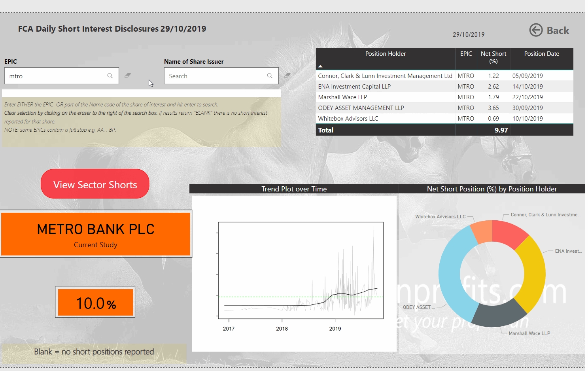Select ODEY ASSET MANAGEMENT LLP table row
This screenshot has height=371, width=588.
pos(361,108)
